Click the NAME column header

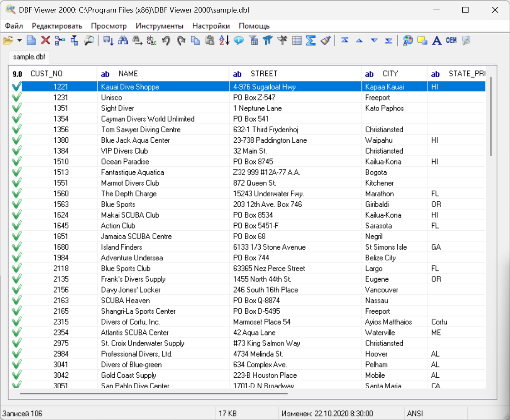tap(128, 74)
